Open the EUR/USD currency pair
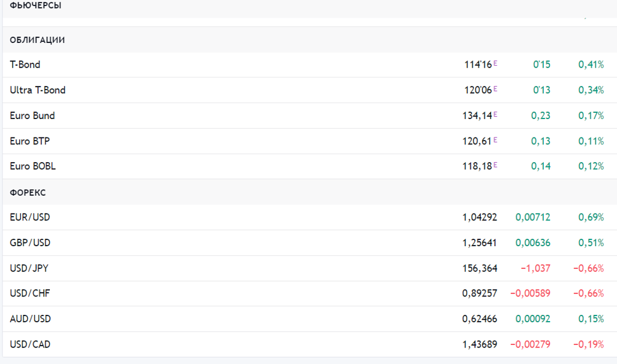 30,217
